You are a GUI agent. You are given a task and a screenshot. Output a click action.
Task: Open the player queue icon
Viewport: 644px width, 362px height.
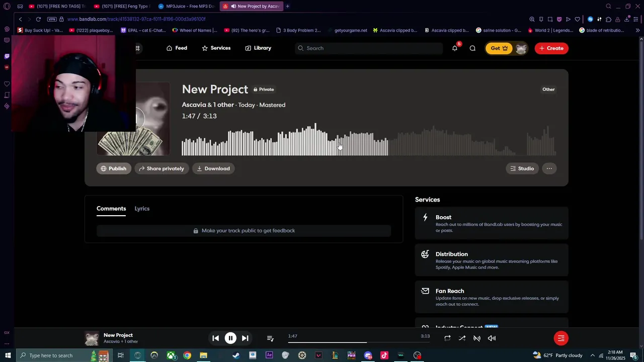coord(270,338)
